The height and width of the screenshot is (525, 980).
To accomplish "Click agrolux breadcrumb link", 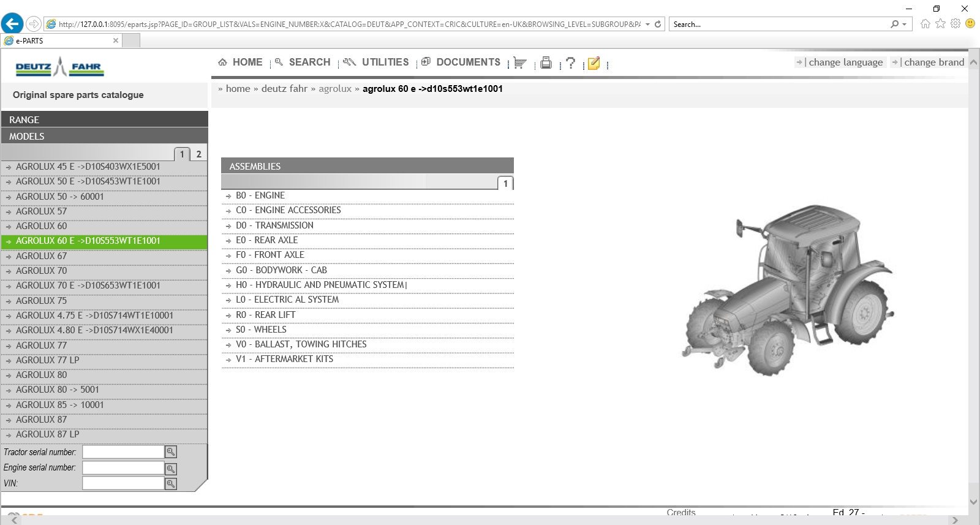I will 335,89.
